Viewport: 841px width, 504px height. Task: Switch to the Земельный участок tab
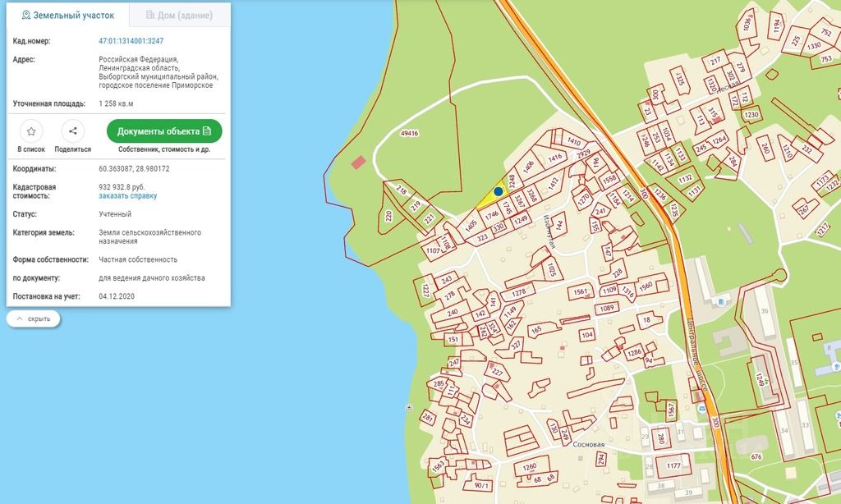pos(67,15)
